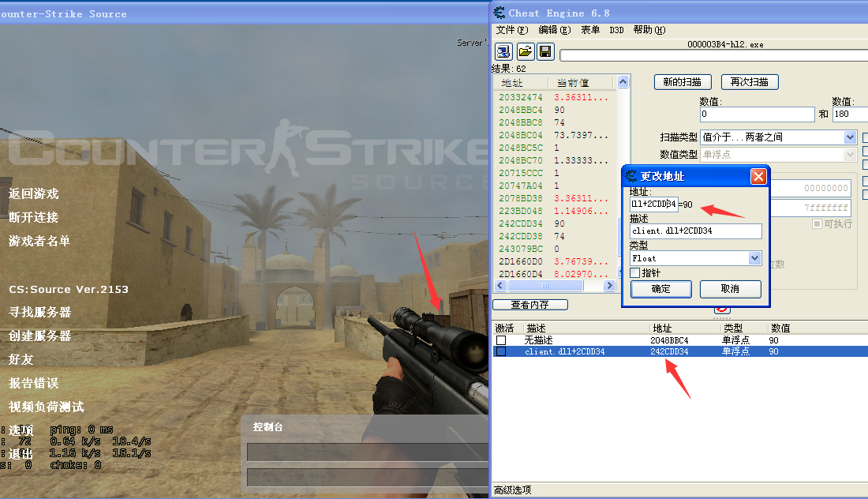This screenshot has height=499, width=868.
Task: Click the red clear-list icon below dialog
Action: pyautogui.click(x=722, y=309)
